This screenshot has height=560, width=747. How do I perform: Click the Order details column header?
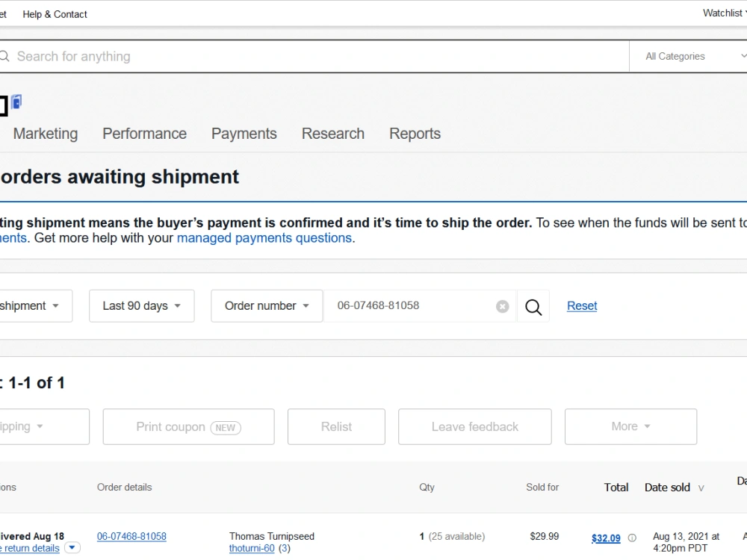tap(124, 487)
